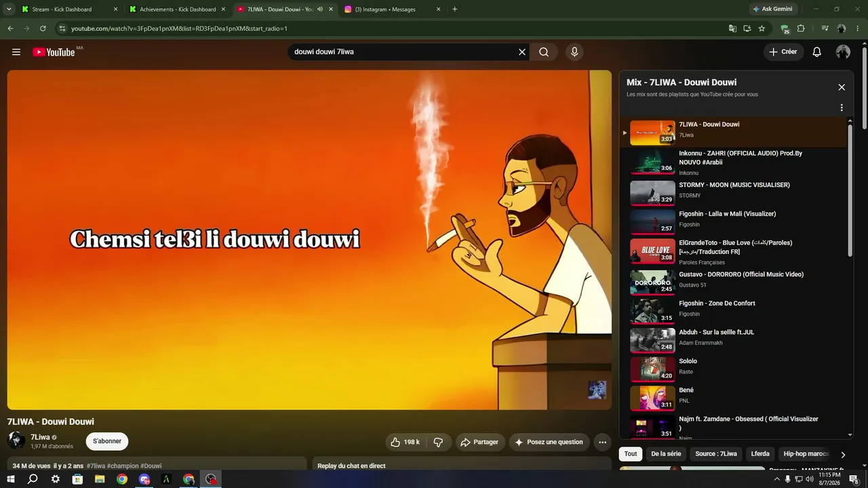View site information in address bar

(62, 28)
